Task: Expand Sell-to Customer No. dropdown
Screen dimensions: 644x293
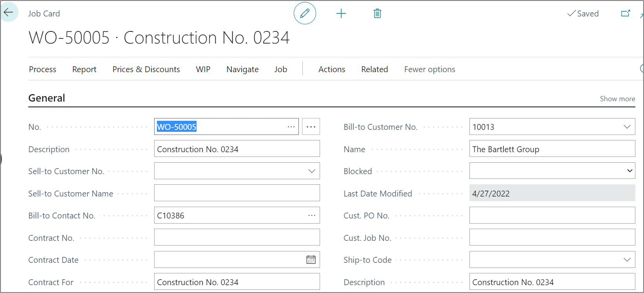Action: coord(312,171)
